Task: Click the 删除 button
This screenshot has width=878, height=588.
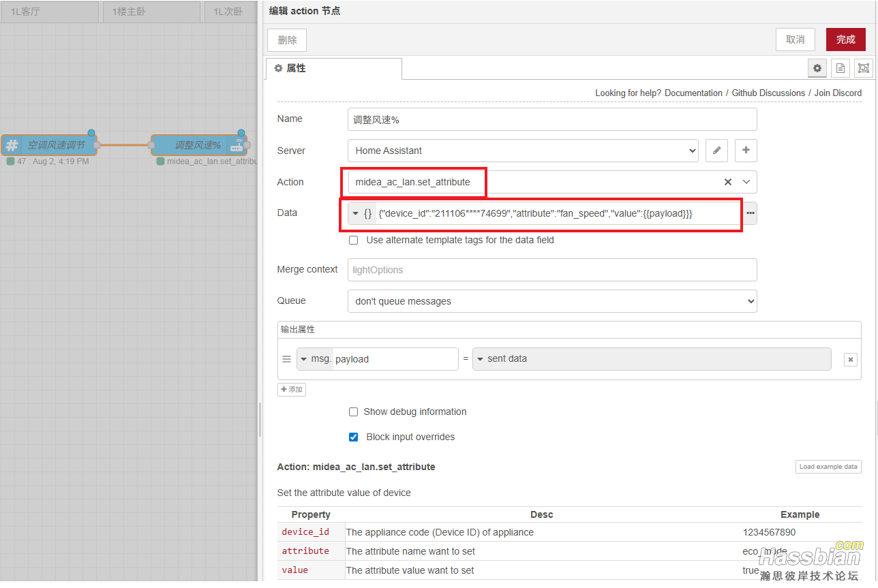Action: pyautogui.click(x=287, y=40)
